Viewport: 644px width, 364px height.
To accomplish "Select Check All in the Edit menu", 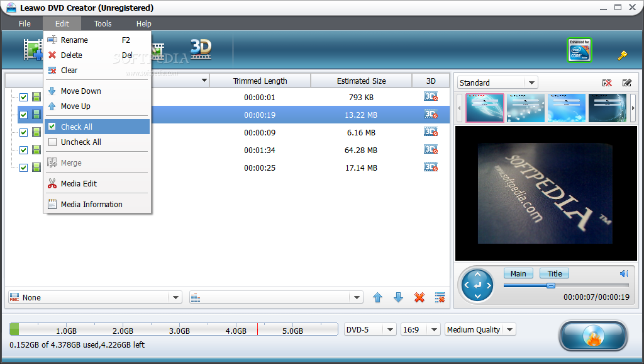I will pos(97,127).
